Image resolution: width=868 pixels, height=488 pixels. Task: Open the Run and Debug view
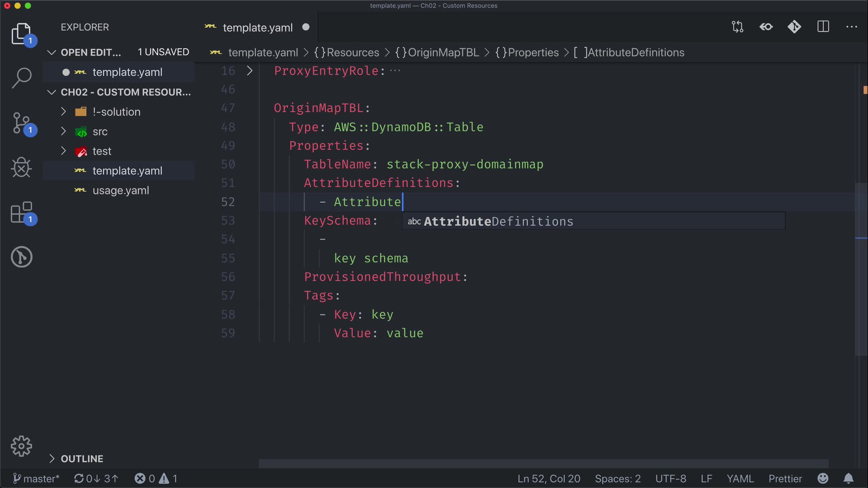(21, 168)
